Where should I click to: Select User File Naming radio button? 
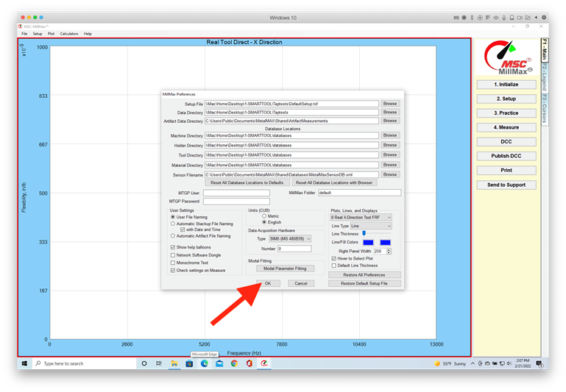(173, 217)
